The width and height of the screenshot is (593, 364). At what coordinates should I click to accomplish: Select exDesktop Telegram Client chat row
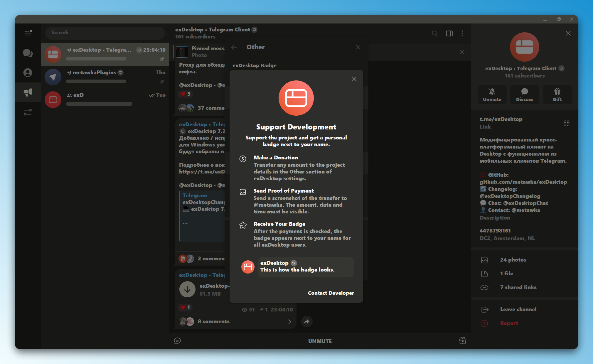(x=105, y=54)
